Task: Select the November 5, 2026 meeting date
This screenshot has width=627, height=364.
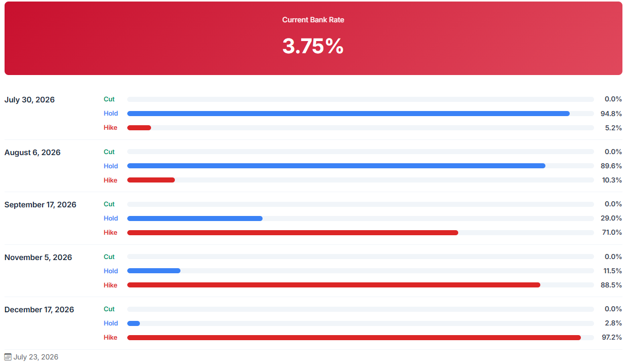Action: click(39, 258)
